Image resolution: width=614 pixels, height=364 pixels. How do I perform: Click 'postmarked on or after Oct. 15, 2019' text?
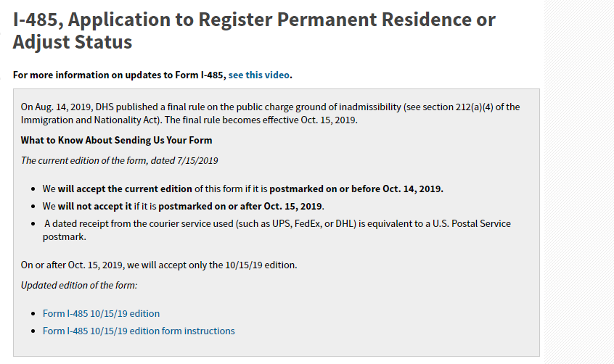[241, 206]
